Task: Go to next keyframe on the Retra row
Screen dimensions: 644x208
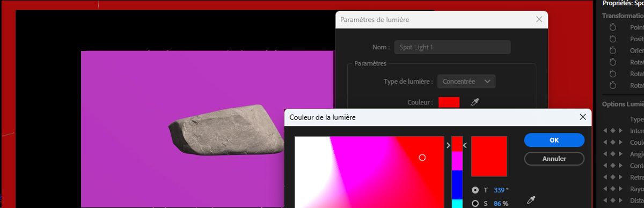Action: (621, 177)
